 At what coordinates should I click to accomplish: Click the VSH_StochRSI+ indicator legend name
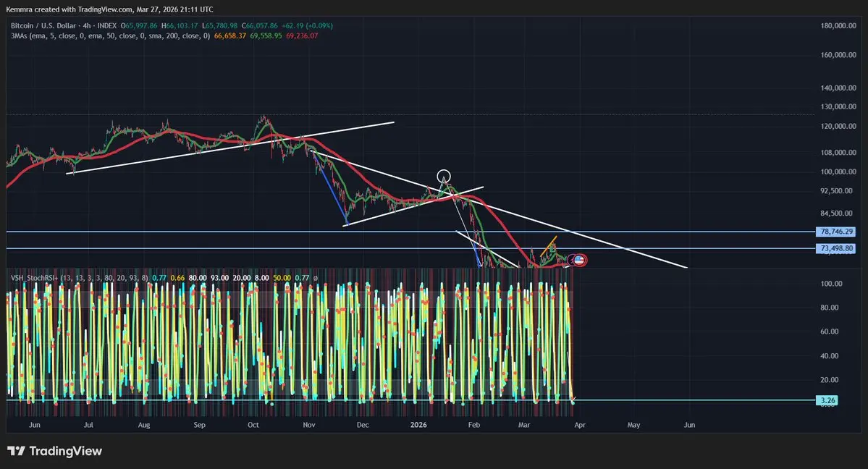click(x=34, y=277)
